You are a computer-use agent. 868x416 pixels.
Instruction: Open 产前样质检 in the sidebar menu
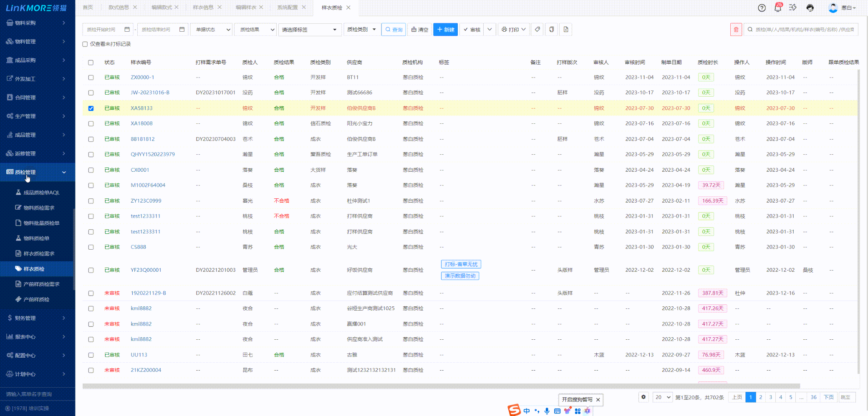click(36, 299)
